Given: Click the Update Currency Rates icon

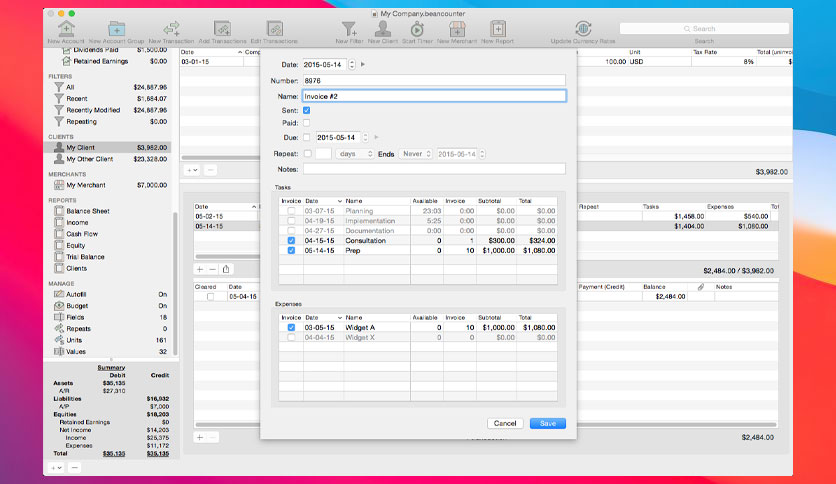Looking at the screenshot, I should pos(583,29).
